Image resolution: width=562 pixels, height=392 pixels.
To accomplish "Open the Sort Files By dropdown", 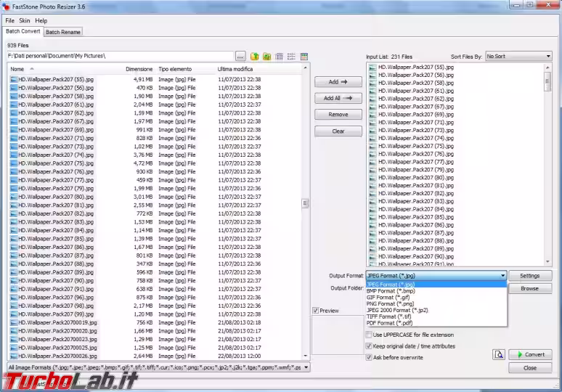I will 518,56.
